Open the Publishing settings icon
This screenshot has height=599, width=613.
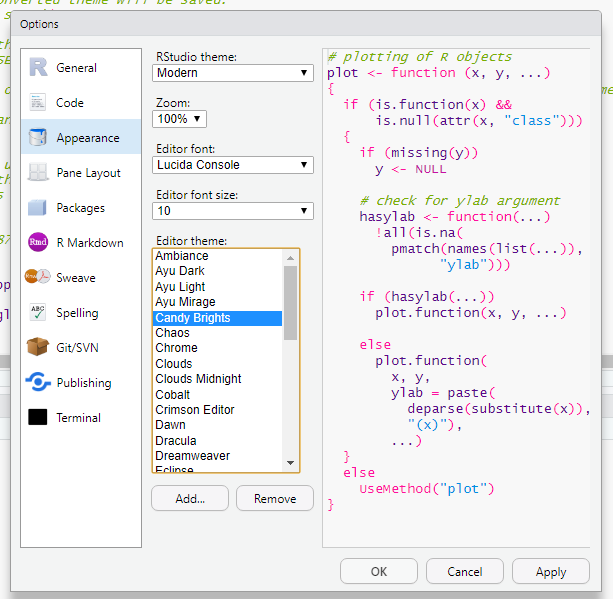point(38,383)
